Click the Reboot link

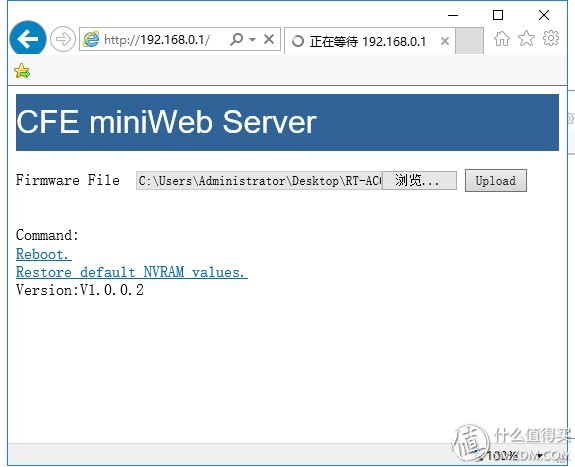pyautogui.click(x=44, y=254)
